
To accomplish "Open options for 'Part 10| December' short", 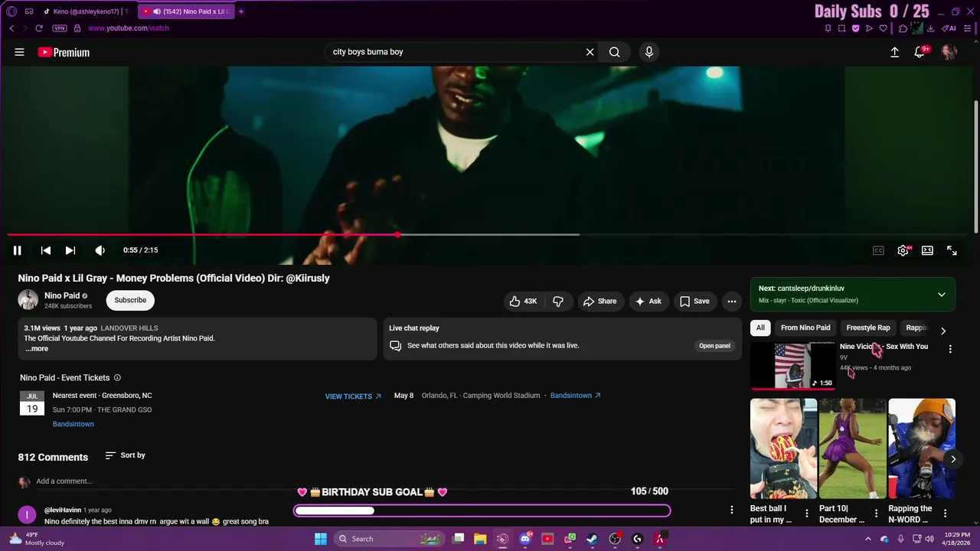I will click(876, 514).
